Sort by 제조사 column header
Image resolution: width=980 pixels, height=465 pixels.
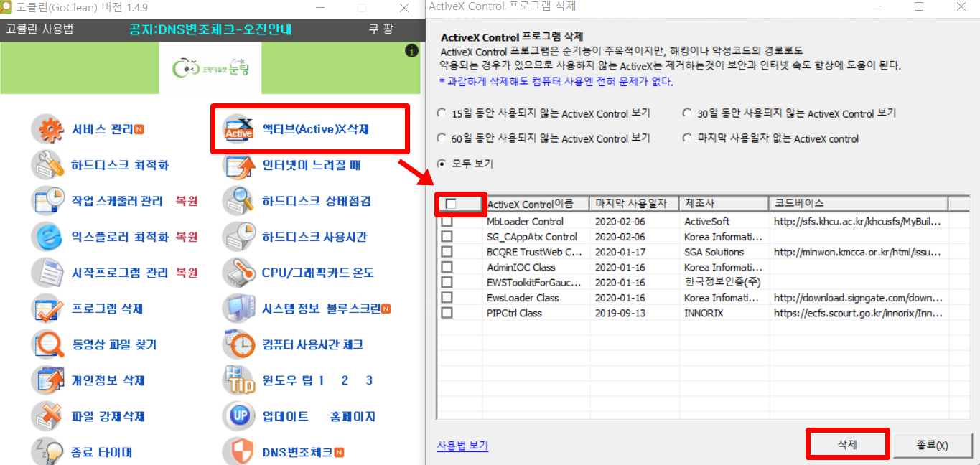coord(724,204)
